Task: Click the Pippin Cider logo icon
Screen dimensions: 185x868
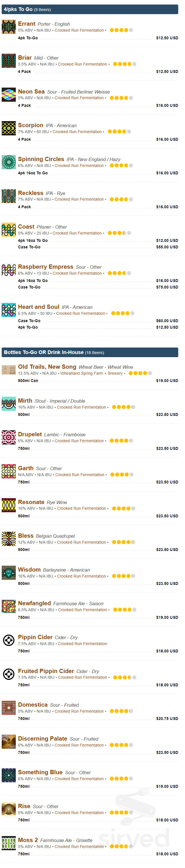Action: (9, 640)
